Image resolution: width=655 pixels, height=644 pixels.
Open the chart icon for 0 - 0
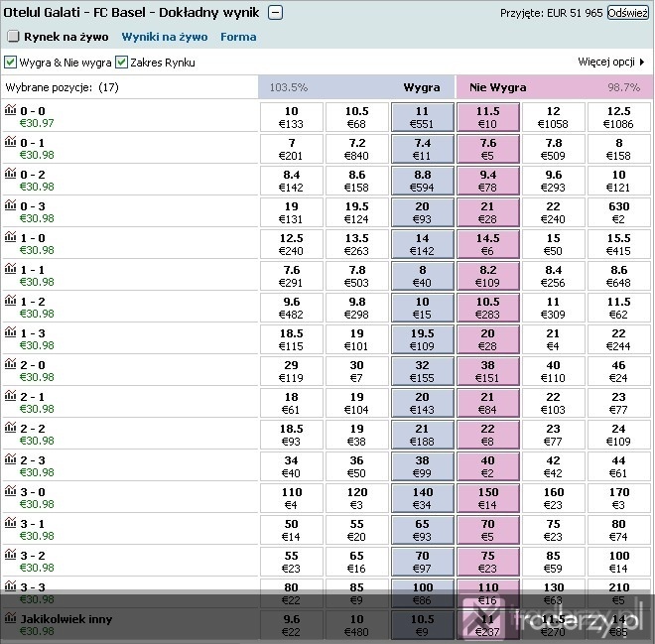tap(11, 110)
